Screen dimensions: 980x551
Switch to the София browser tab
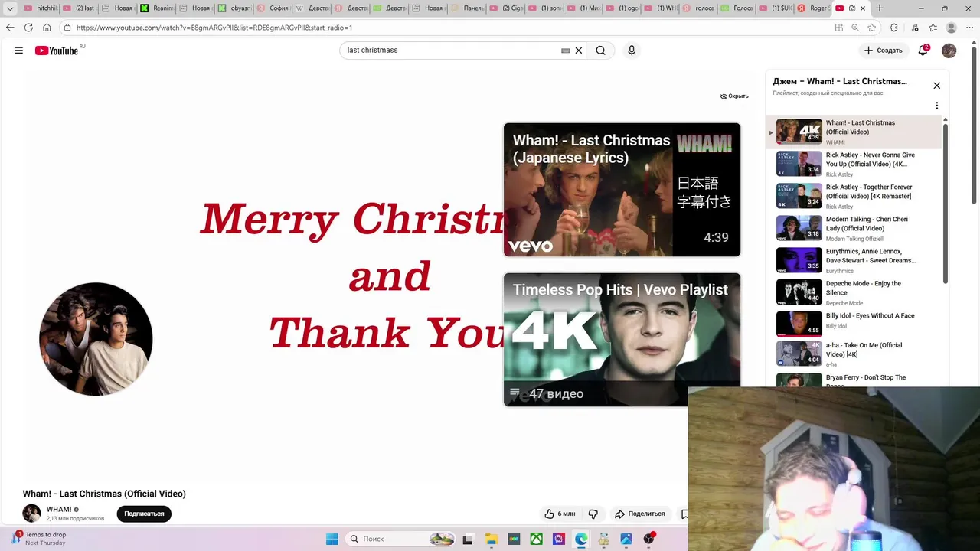pyautogui.click(x=273, y=8)
